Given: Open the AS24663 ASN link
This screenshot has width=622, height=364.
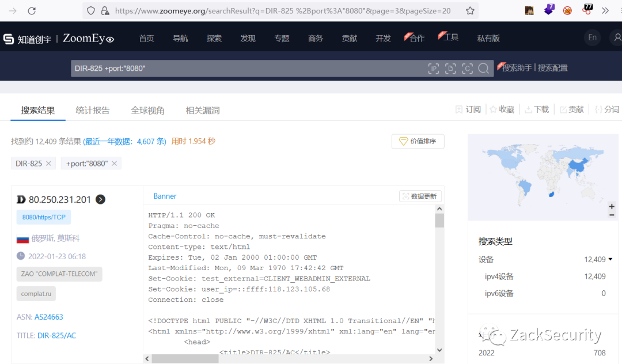Looking at the screenshot, I should [x=49, y=317].
